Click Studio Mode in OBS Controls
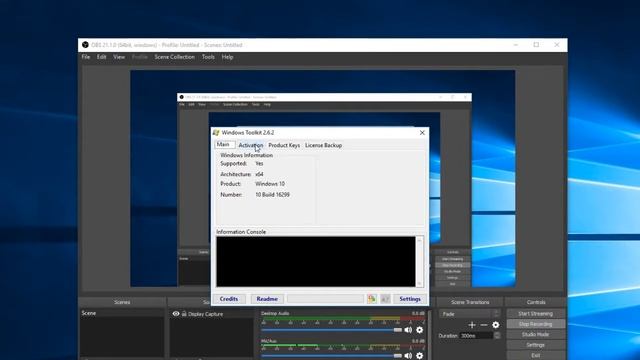 point(536,334)
